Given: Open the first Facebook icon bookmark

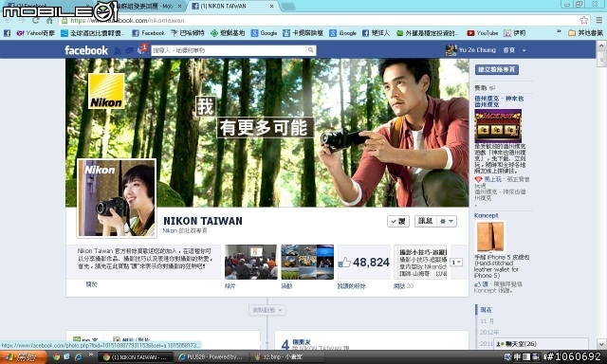Looking at the screenshot, I should tap(7, 33).
